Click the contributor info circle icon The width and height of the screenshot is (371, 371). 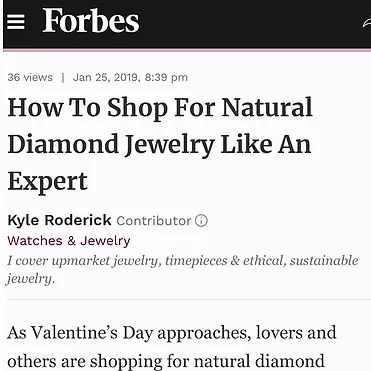201,220
